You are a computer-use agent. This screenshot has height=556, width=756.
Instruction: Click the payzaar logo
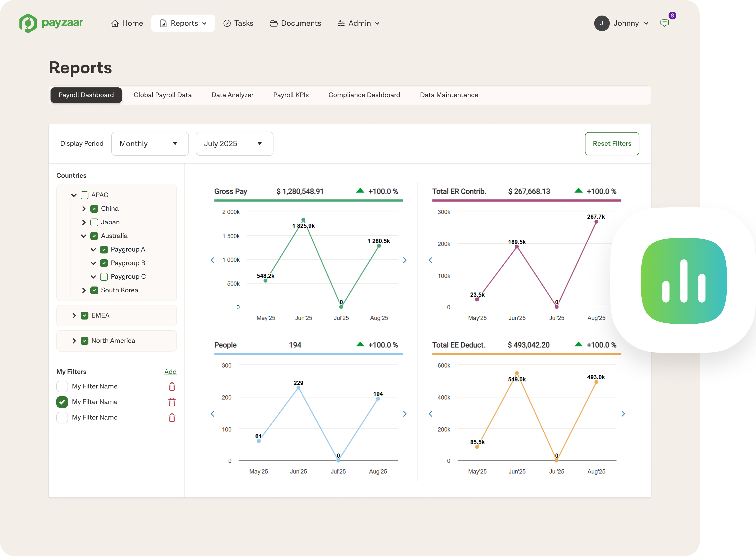(51, 23)
